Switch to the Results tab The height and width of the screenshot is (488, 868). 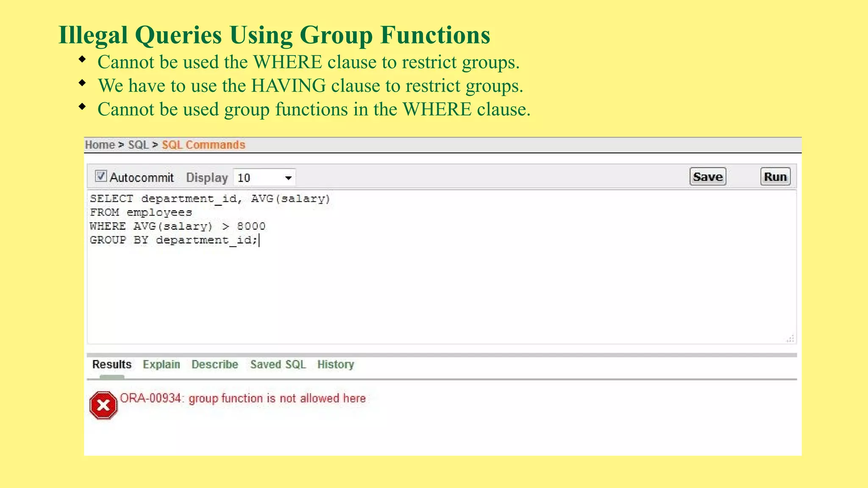(x=112, y=364)
